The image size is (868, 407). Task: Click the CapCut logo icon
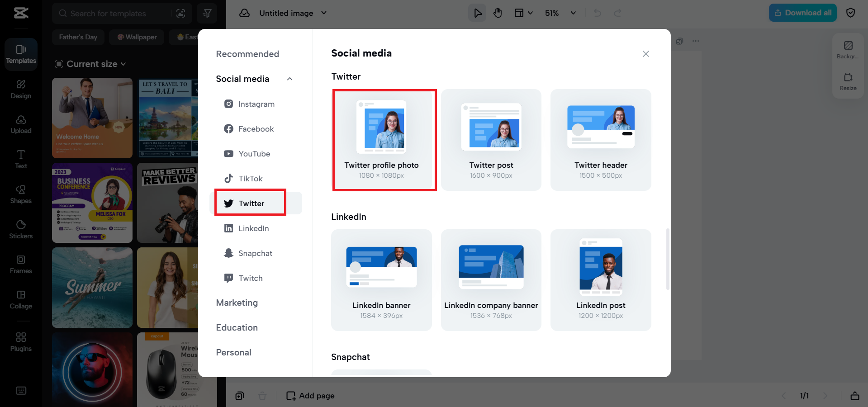coord(21,13)
